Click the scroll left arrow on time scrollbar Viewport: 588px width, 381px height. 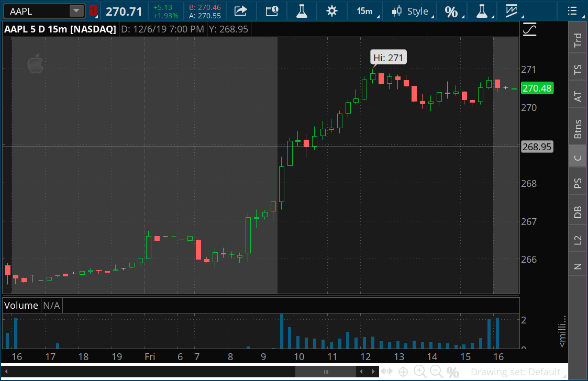click(6, 372)
